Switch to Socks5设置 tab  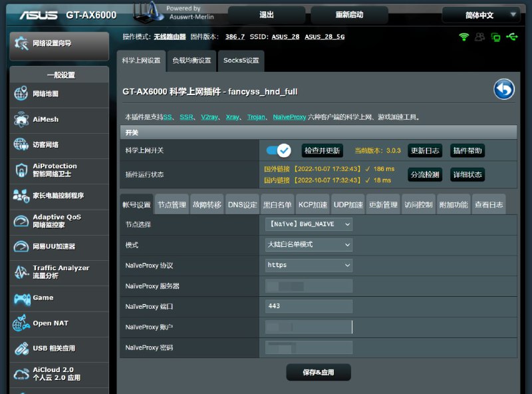click(x=241, y=61)
